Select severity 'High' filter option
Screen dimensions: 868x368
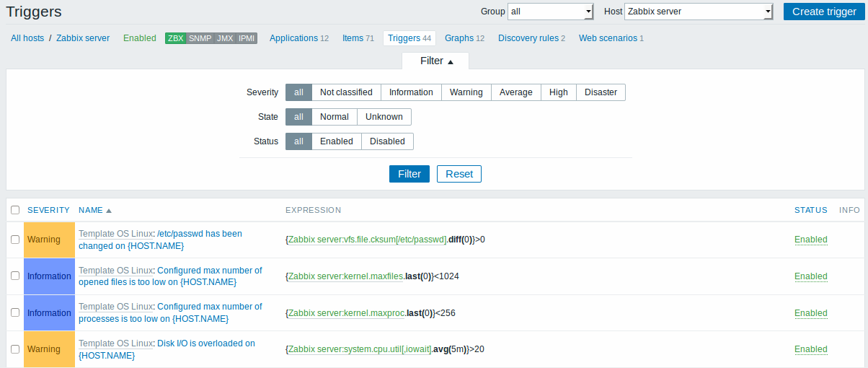[559, 92]
